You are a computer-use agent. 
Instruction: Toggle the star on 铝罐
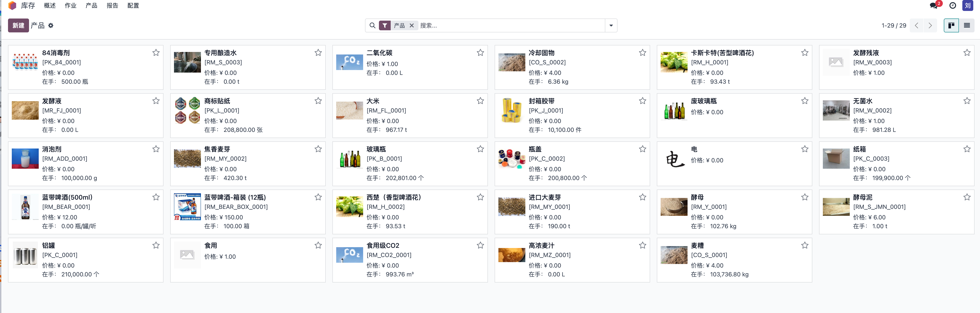[x=156, y=245]
